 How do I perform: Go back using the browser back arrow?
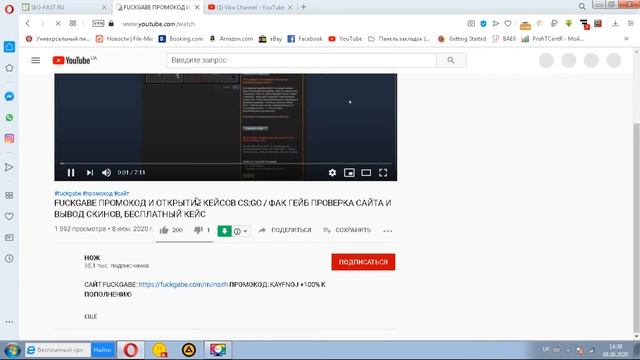(28, 24)
